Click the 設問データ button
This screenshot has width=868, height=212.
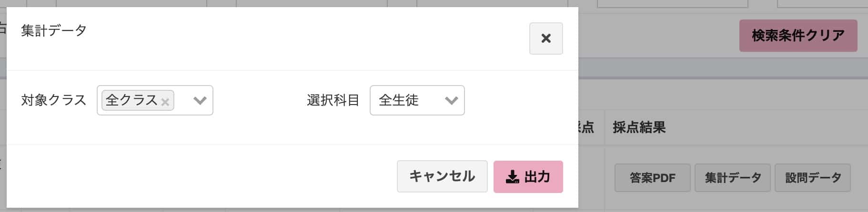(813, 178)
